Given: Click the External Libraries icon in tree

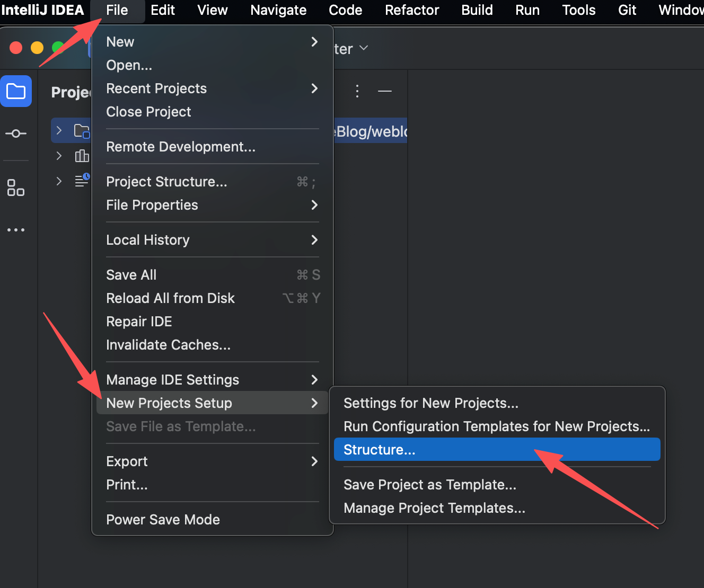Looking at the screenshot, I should 82,156.
